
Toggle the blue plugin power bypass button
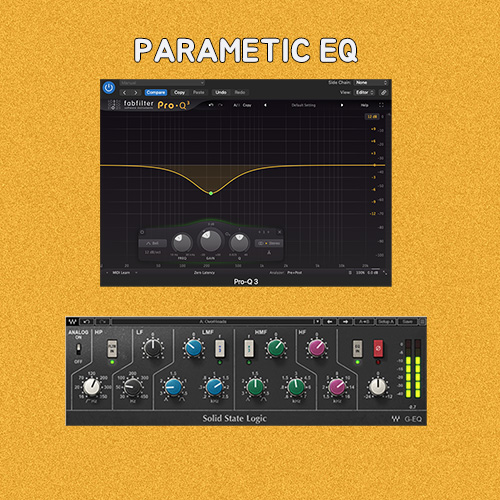pyautogui.click(x=109, y=88)
